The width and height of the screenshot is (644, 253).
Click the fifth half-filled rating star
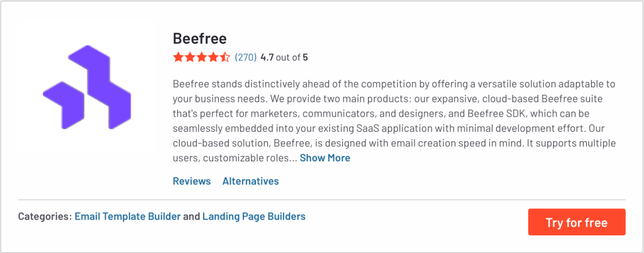(x=225, y=57)
